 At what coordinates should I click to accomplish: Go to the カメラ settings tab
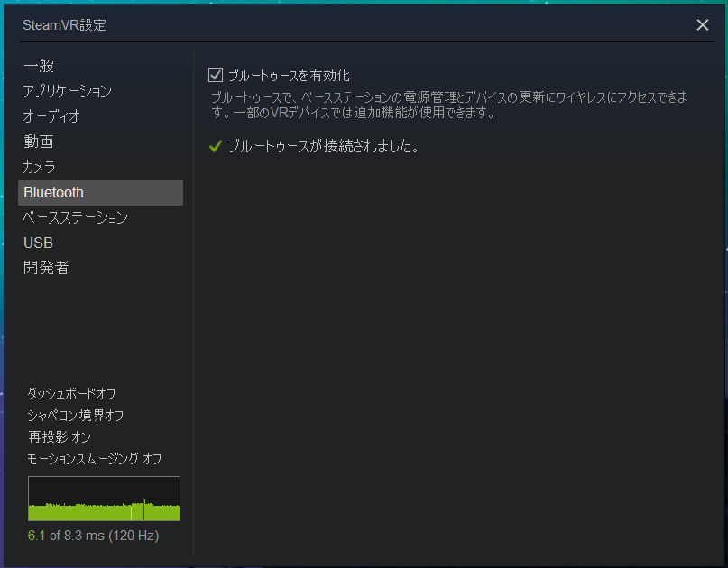39,167
